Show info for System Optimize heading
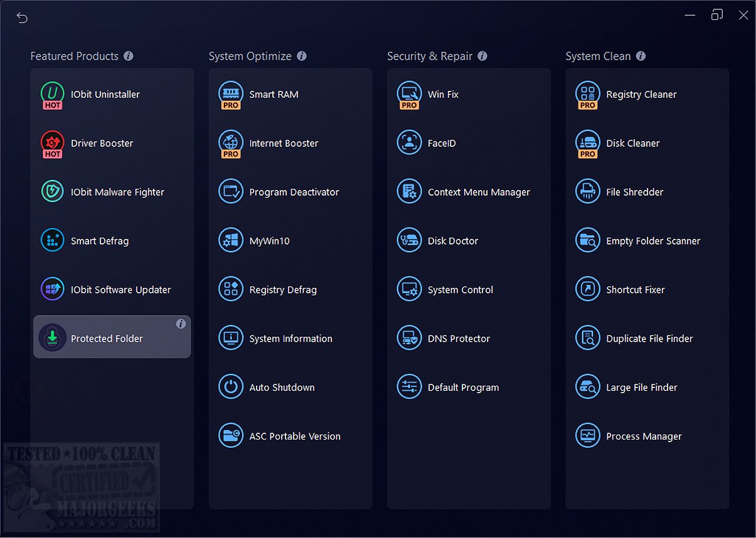756x538 pixels. [x=302, y=56]
